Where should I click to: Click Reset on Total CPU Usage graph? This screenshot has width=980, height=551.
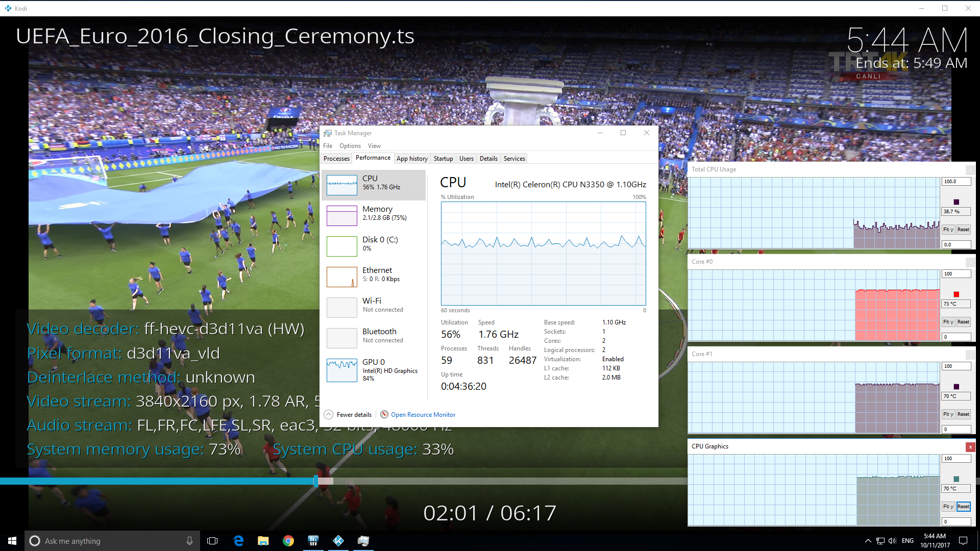[963, 230]
